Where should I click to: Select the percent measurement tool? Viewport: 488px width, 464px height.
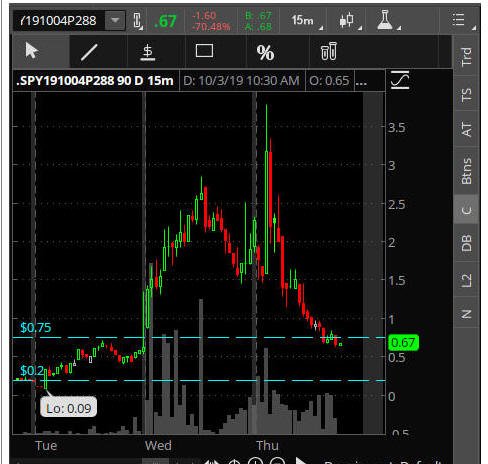click(x=265, y=53)
